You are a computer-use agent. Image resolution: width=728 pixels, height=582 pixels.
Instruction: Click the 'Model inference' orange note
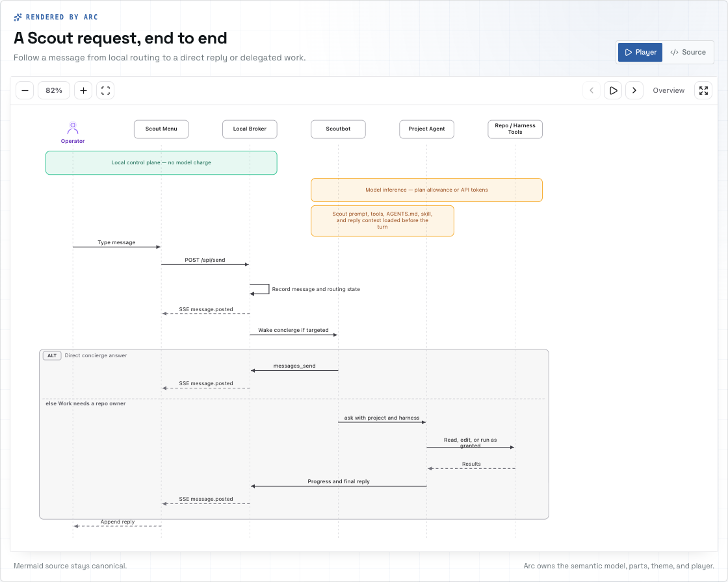[426, 190]
